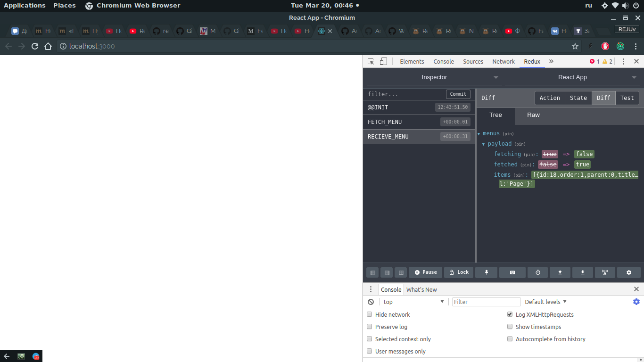The width and height of the screenshot is (644, 362).
Task: Switch to the Elements DevTools tab
Action: click(412, 61)
